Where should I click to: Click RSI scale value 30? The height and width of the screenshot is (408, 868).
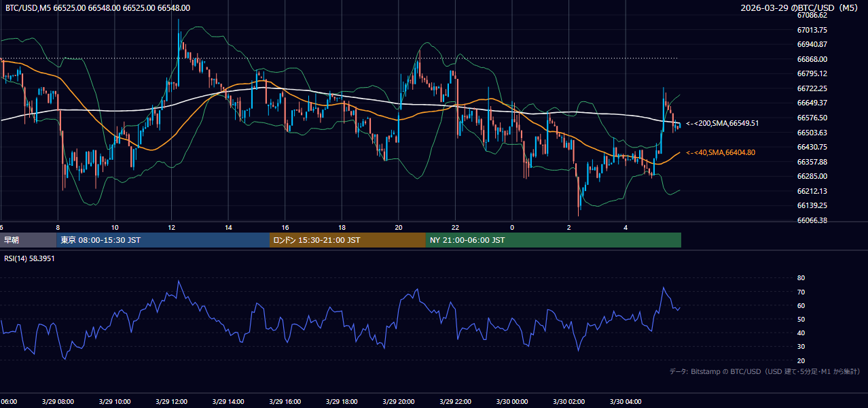coord(801,347)
